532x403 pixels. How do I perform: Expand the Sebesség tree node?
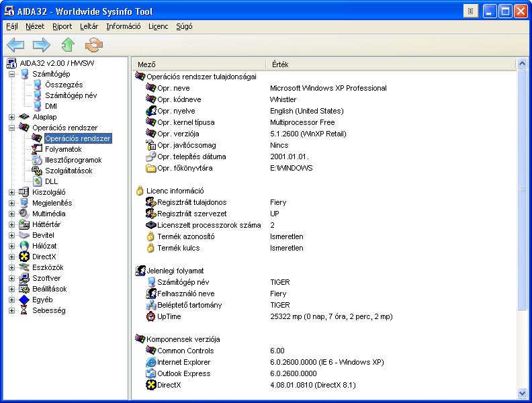[11, 311]
